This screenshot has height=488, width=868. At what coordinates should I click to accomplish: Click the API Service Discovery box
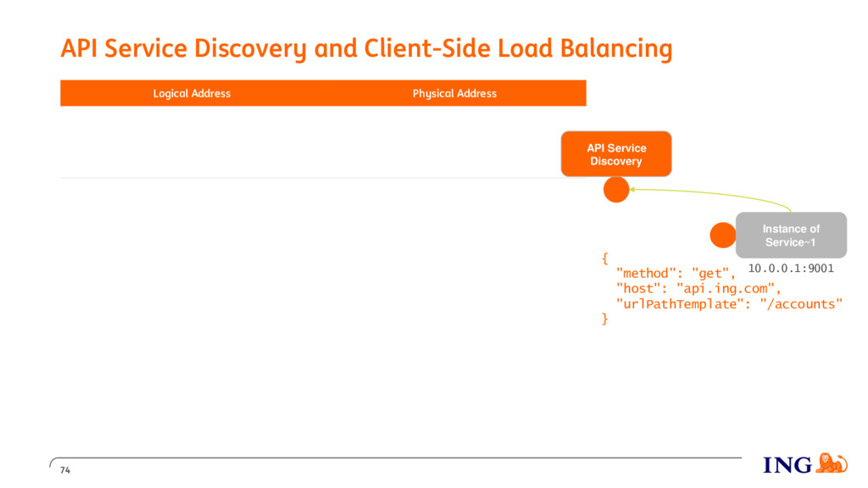616,154
